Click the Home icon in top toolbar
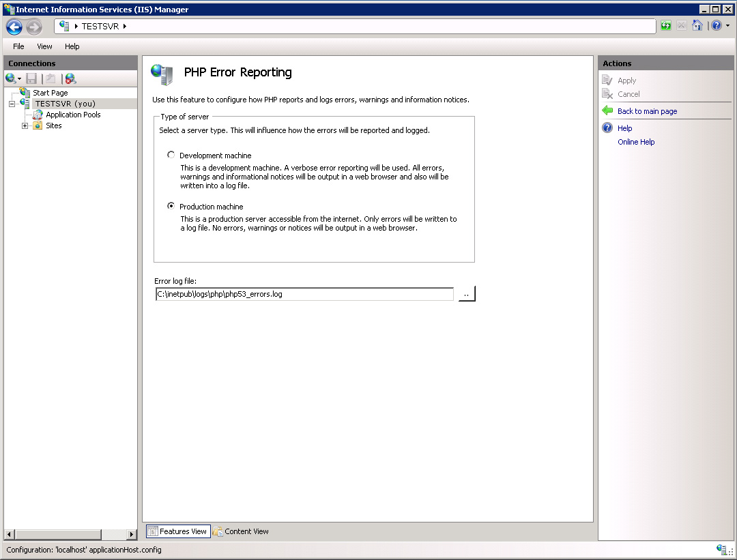Screen dimensions: 737x560 697,26
